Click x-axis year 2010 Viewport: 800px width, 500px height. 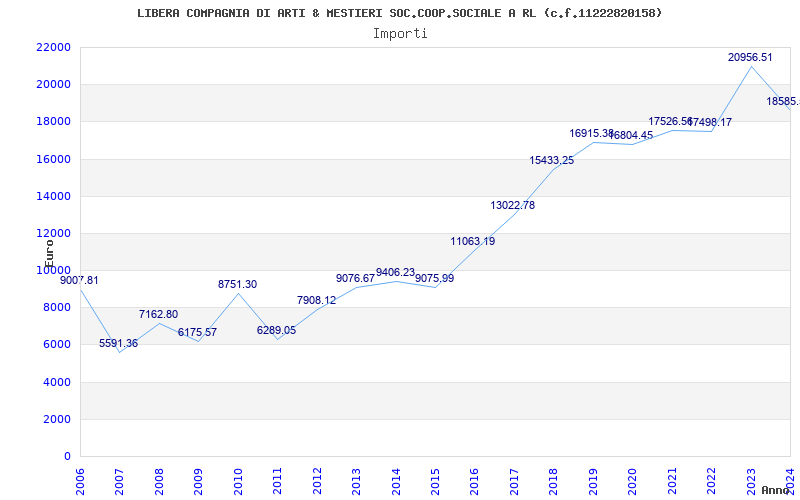click(x=238, y=481)
